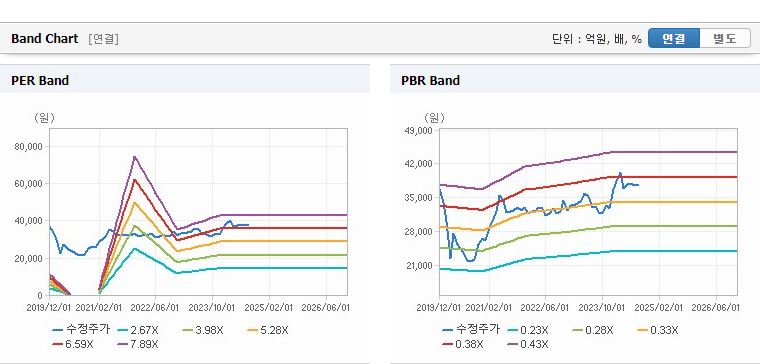Toggle 0.43X series in PBR legend

(x=528, y=344)
